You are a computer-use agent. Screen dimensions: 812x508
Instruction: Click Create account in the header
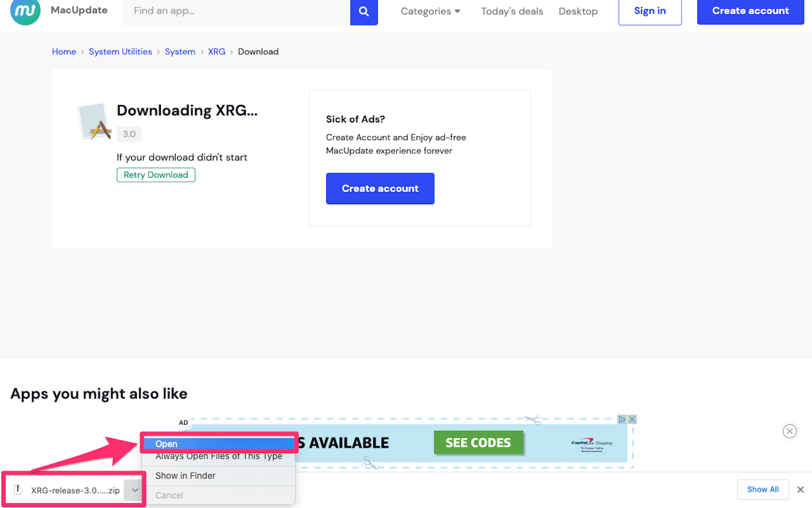tap(751, 11)
